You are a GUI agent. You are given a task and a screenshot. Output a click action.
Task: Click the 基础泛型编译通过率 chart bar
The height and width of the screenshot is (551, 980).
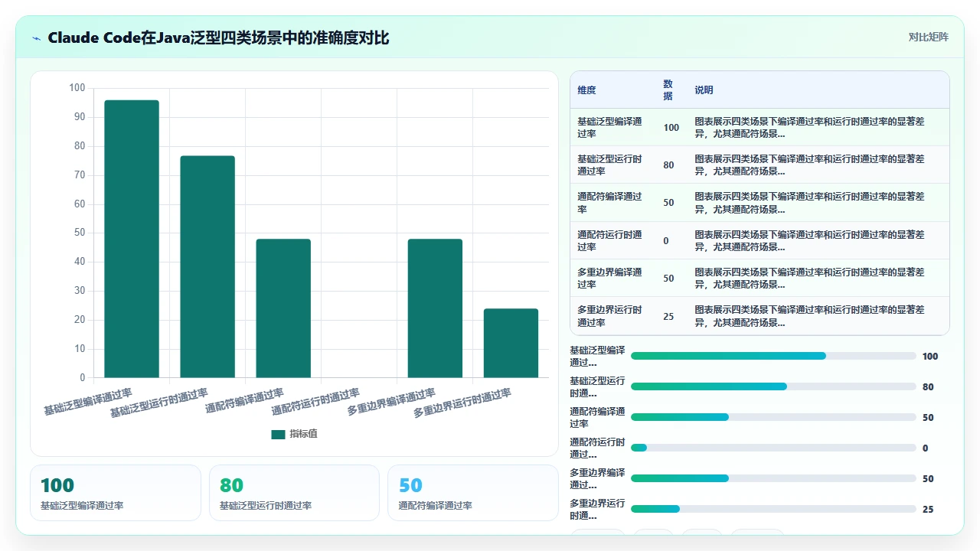[x=132, y=239]
